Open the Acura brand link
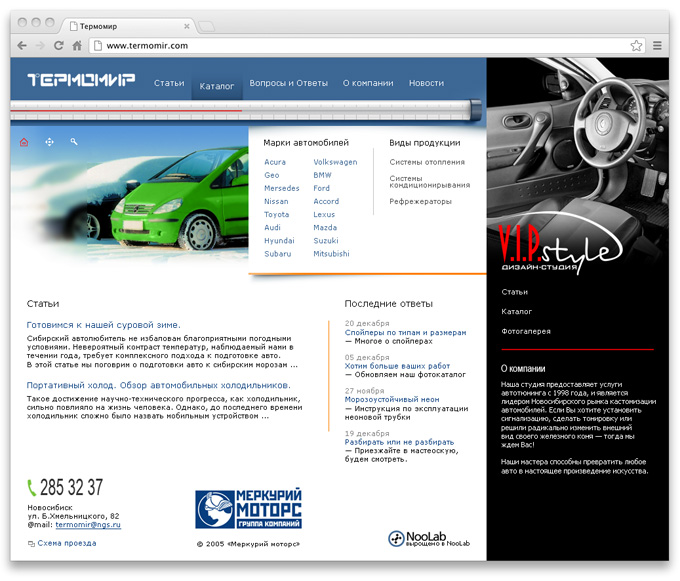The width and height of the screenshot is (680, 581). tap(275, 162)
